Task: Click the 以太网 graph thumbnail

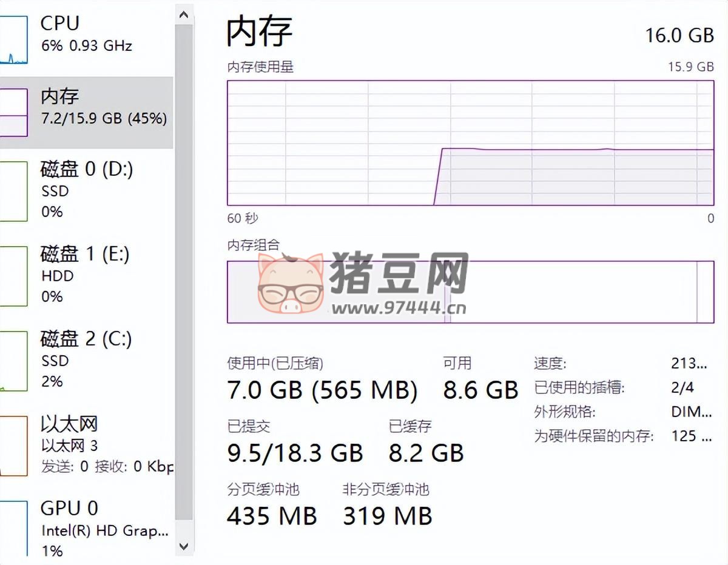Action: pos(13,446)
